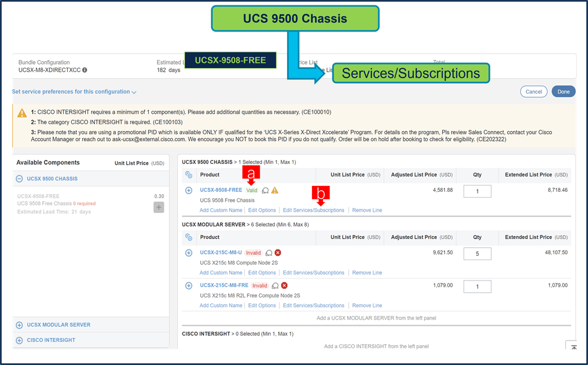Expand the UCSX MODULAR SERVER category
Image resolution: width=588 pixels, height=365 pixels.
(x=19, y=325)
